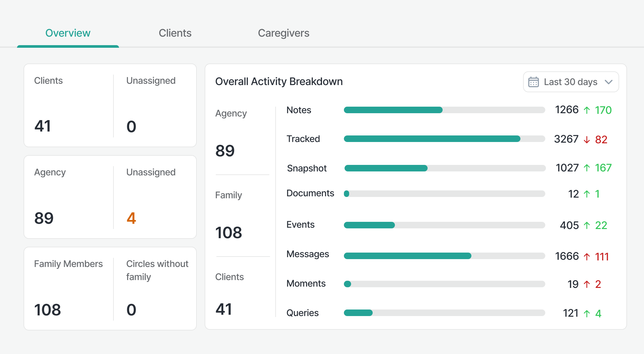Click the Family Members label
This screenshot has height=354, width=644.
click(68, 264)
